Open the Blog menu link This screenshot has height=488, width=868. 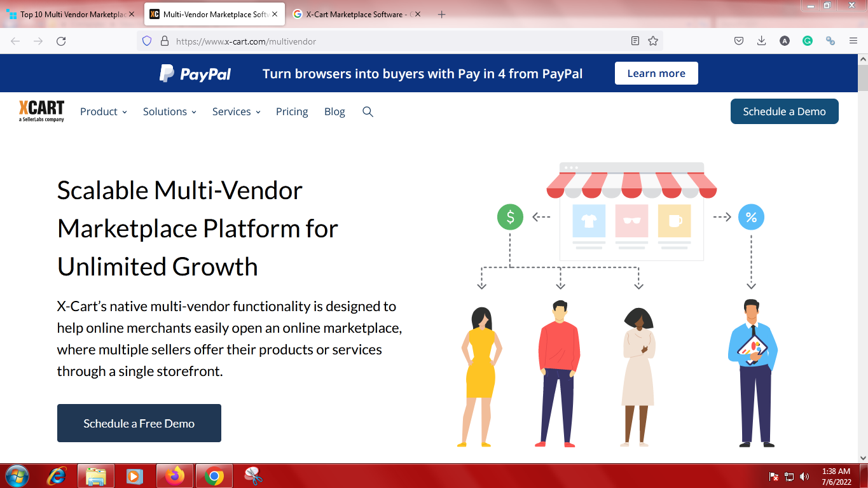coord(334,111)
